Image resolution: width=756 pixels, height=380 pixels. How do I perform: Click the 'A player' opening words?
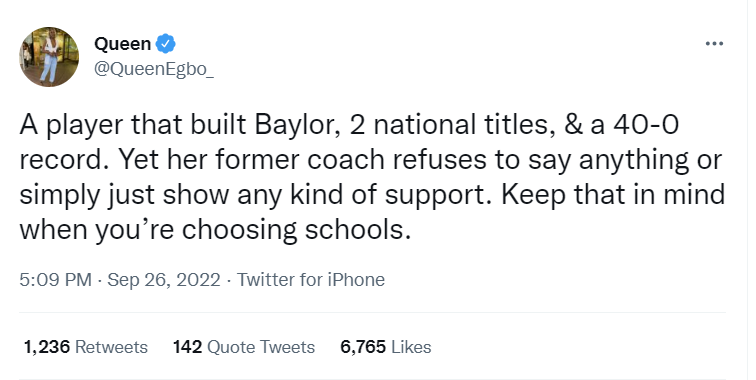coord(71,125)
